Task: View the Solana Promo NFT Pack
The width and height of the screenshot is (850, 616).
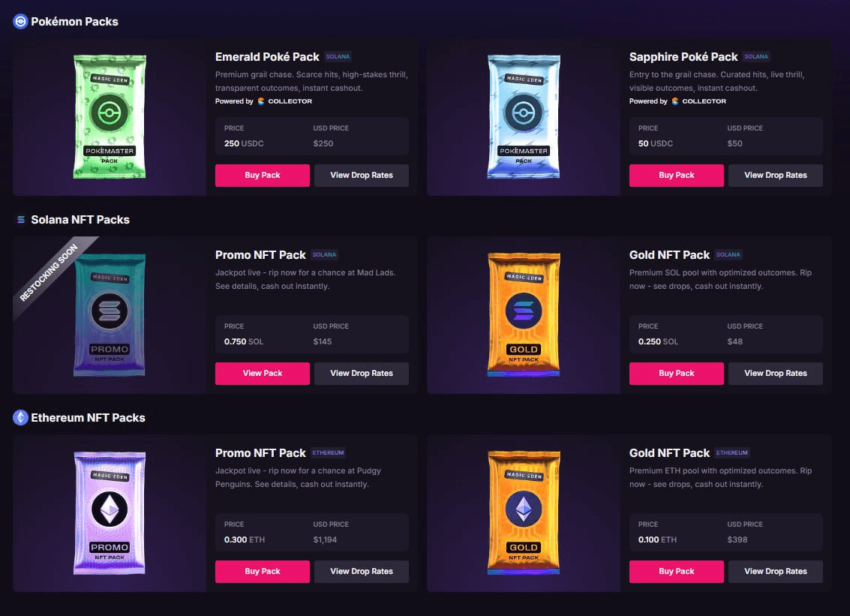Action: coord(263,373)
